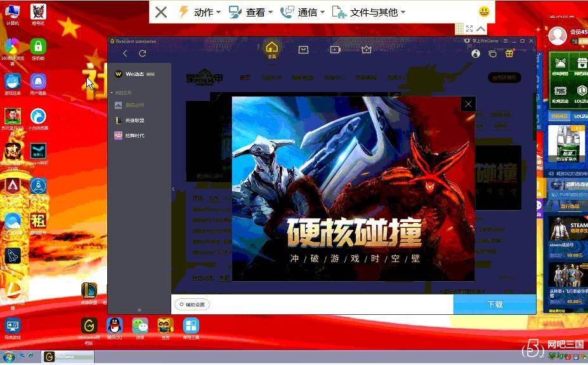Image resolution: width=588 pixels, height=365 pixels.
Task: Click the 硬核碰撞 promotional banner image
Action: click(x=353, y=189)
